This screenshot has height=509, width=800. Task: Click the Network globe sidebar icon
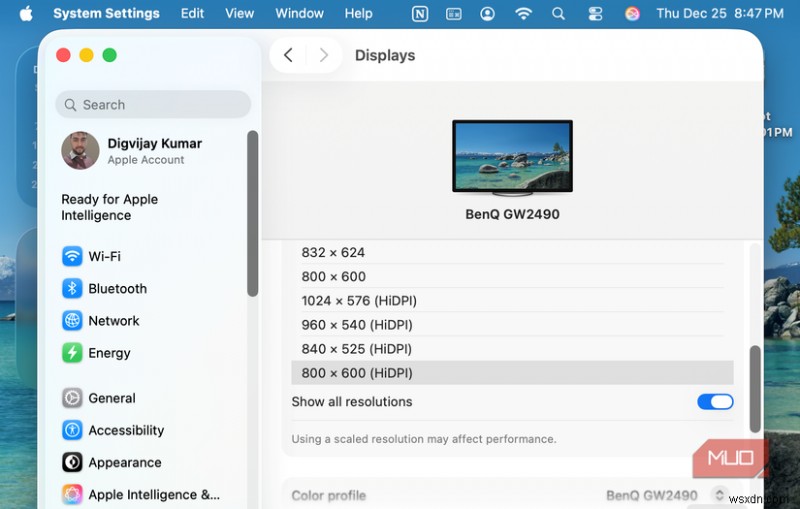click(72, 320)
